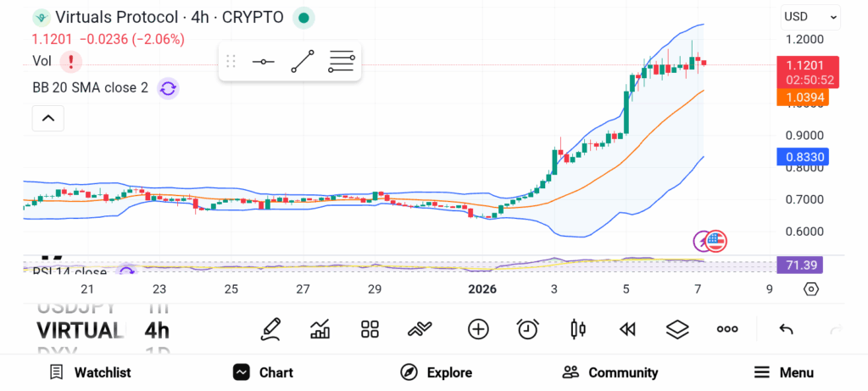Open the layers object tree icon
868x391 pixels.
(x=676, y=329)
